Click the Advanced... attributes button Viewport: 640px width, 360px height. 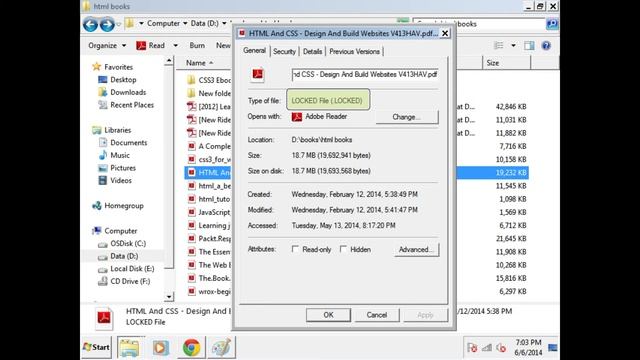coord(416,249)
